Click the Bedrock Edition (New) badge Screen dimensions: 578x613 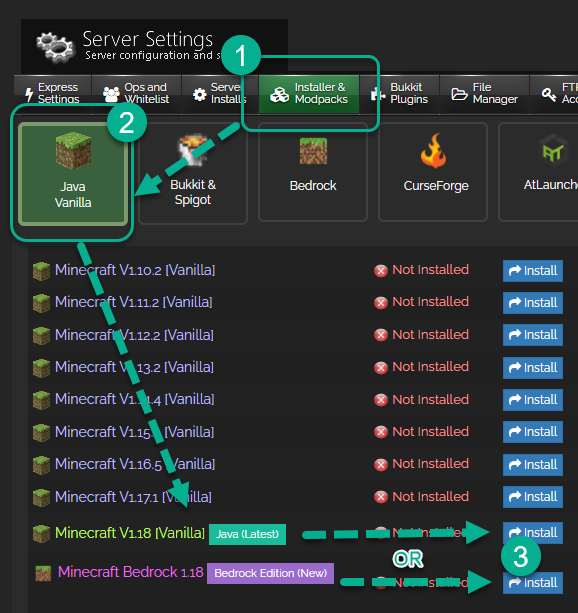pos(270,573)
